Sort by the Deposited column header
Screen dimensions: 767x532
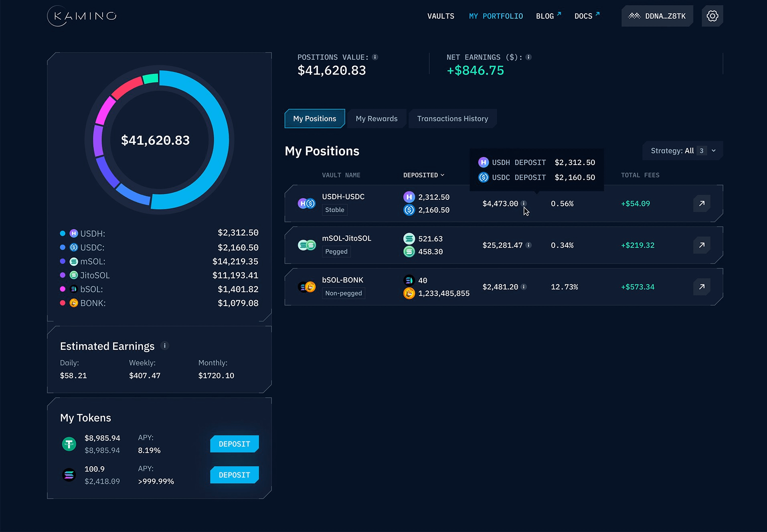(424, 175)
